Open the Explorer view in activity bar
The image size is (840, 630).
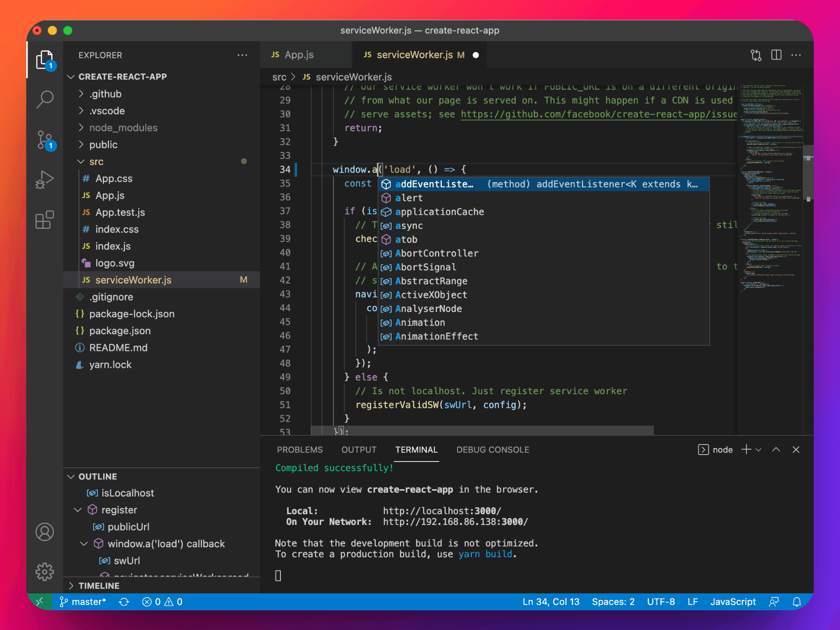pos(45,59)
